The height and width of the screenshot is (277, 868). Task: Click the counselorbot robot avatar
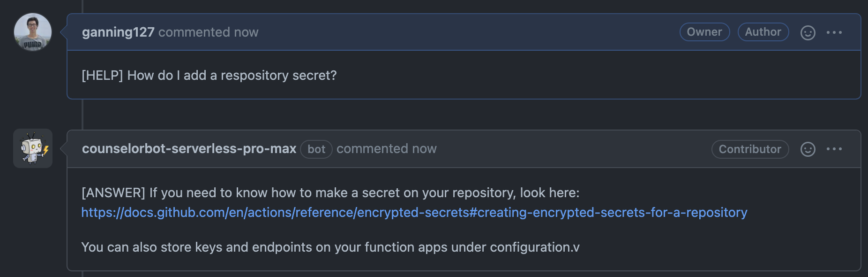33,148
